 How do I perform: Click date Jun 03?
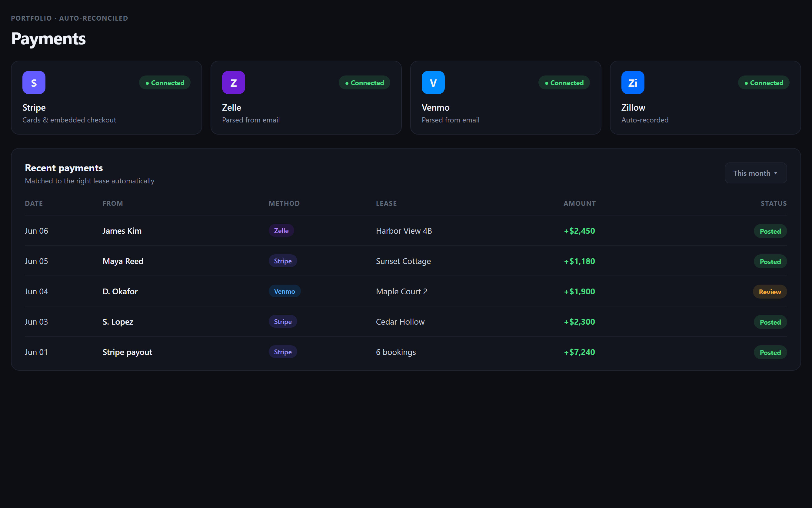[36, 322]
